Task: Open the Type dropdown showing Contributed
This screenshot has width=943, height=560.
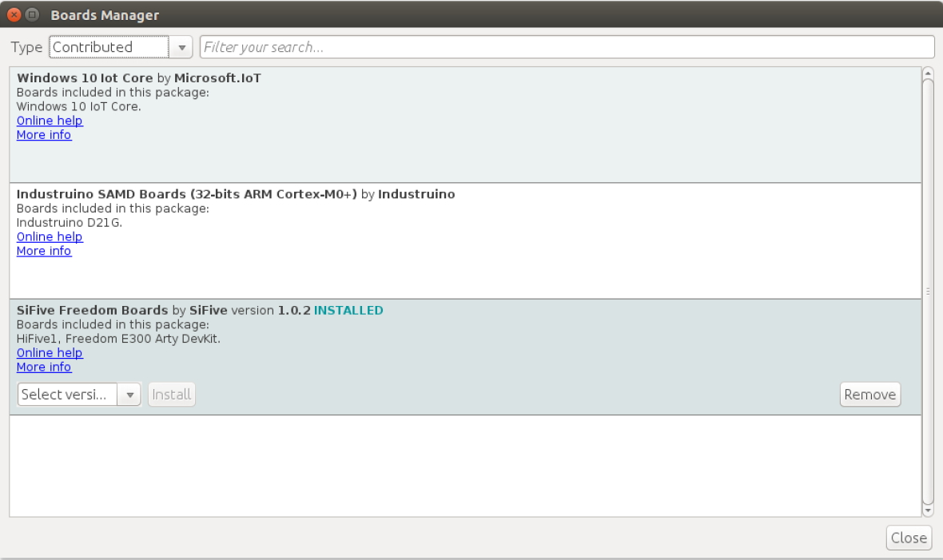Action: 121,47
